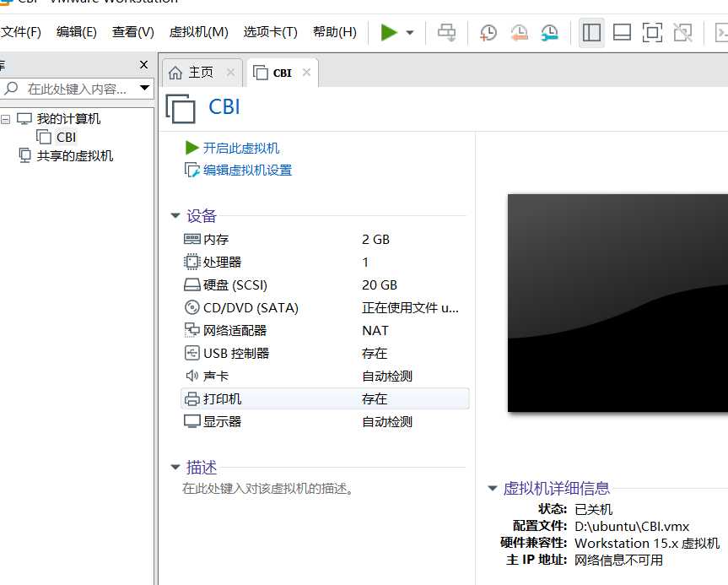Image resolution: width=728 pixels, height=585 pixels.
Task: Click the 内存 memory device icon
Action: [x=191, y=239]
